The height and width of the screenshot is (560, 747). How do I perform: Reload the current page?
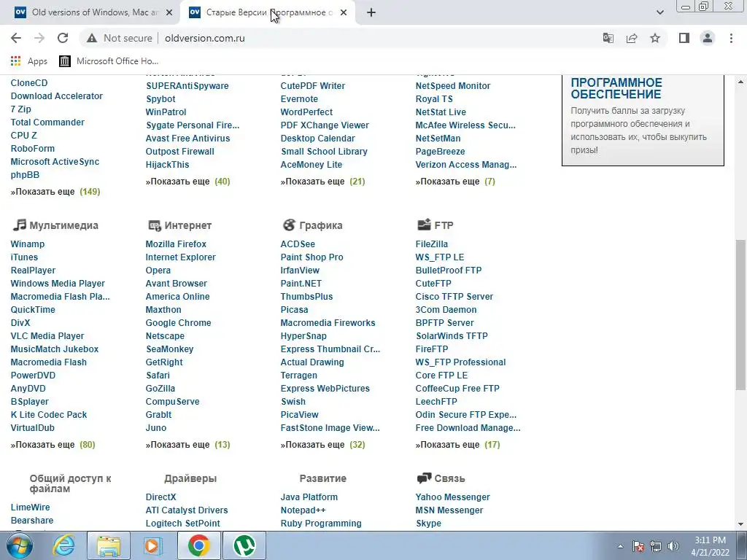tap(63, 38)
